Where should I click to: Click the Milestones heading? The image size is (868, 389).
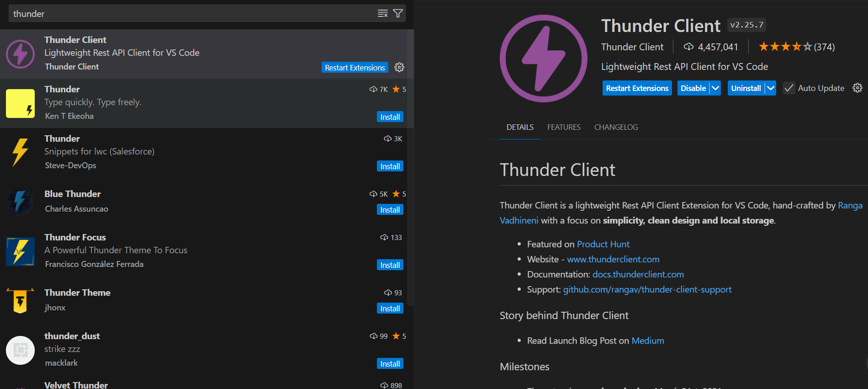[x=524, y=367]
